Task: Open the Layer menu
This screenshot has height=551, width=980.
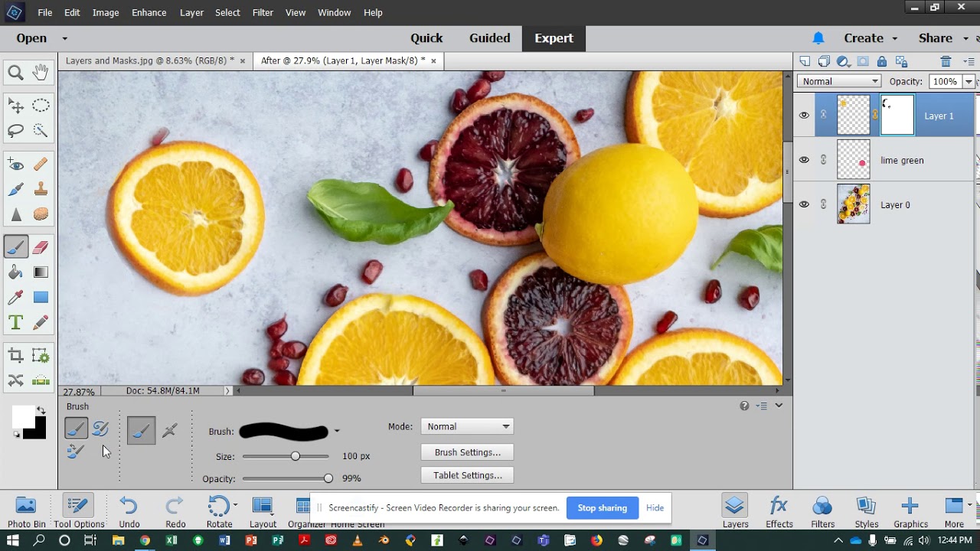Action: tap(191, 12)
